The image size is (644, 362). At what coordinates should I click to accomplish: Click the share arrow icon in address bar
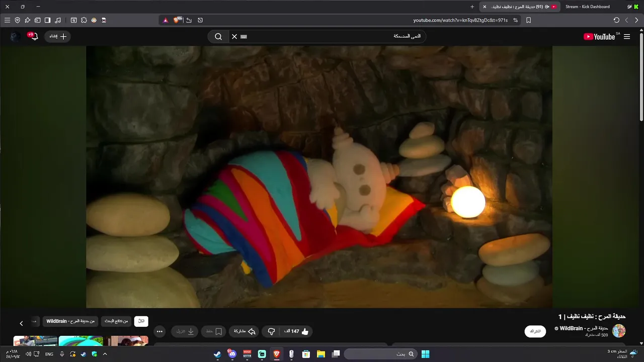pyautogui.click(x=189, y=20)
